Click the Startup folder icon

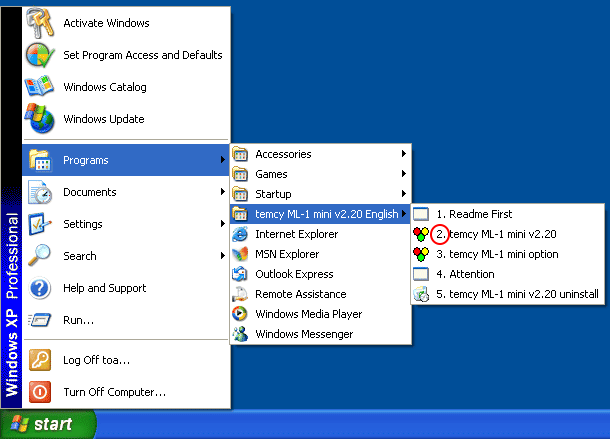[240, 194]
